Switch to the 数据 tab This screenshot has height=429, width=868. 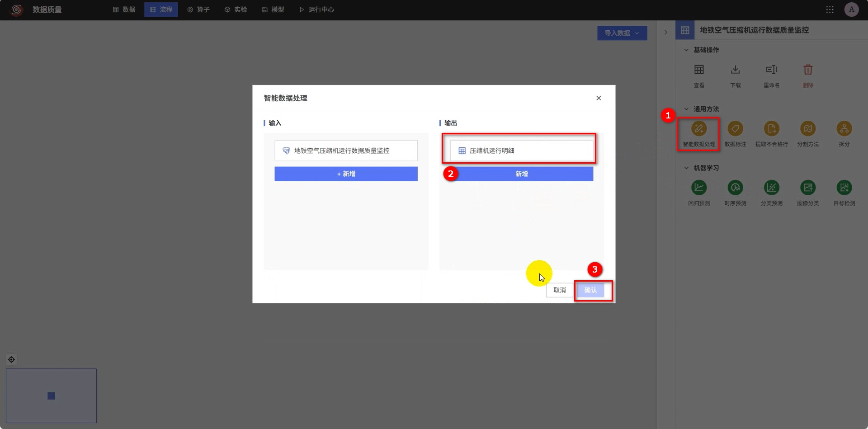tap(124, 9)
